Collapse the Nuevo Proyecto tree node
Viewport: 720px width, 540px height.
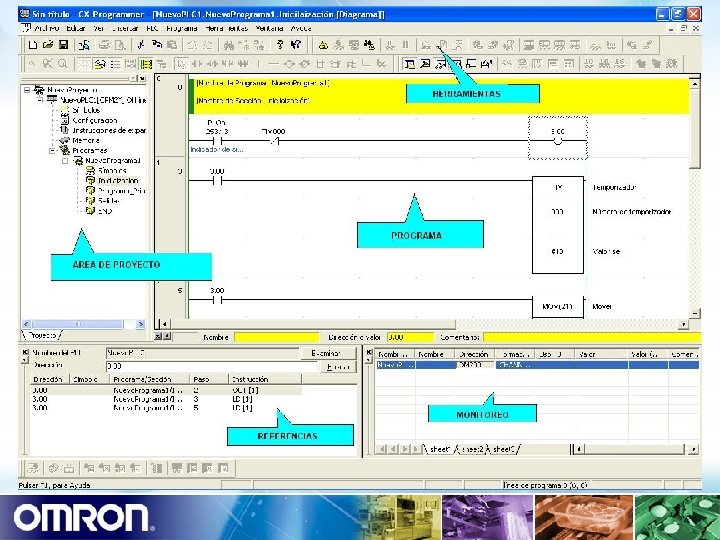tap(27, 90)
